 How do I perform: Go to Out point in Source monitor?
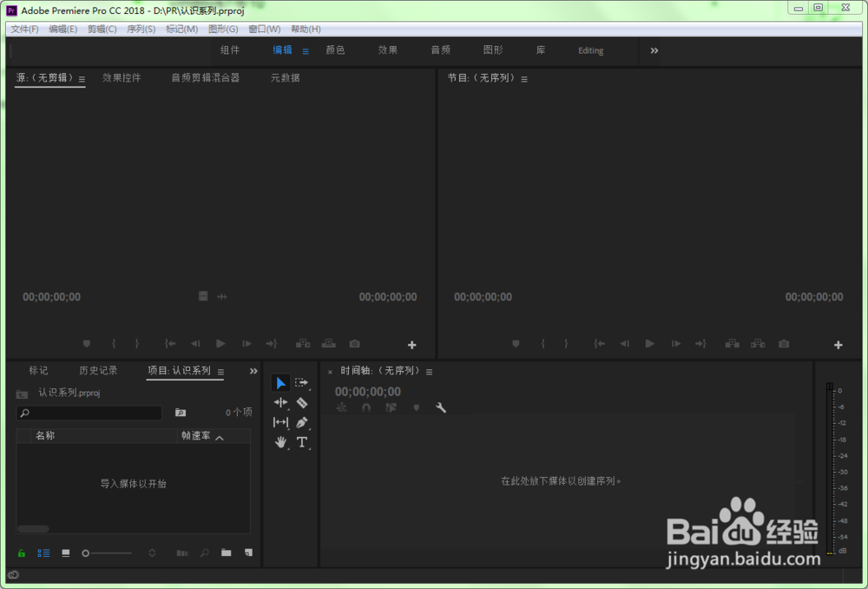(x=271, y=343)
